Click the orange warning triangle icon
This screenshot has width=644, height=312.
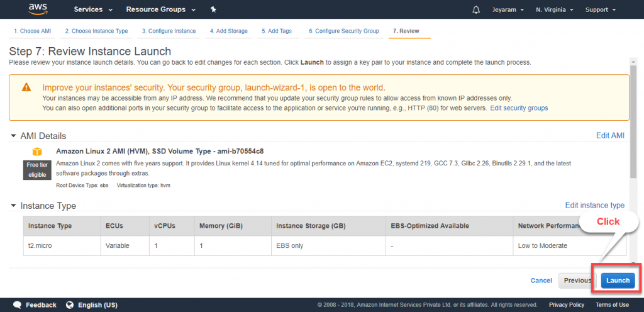[26, 87]
